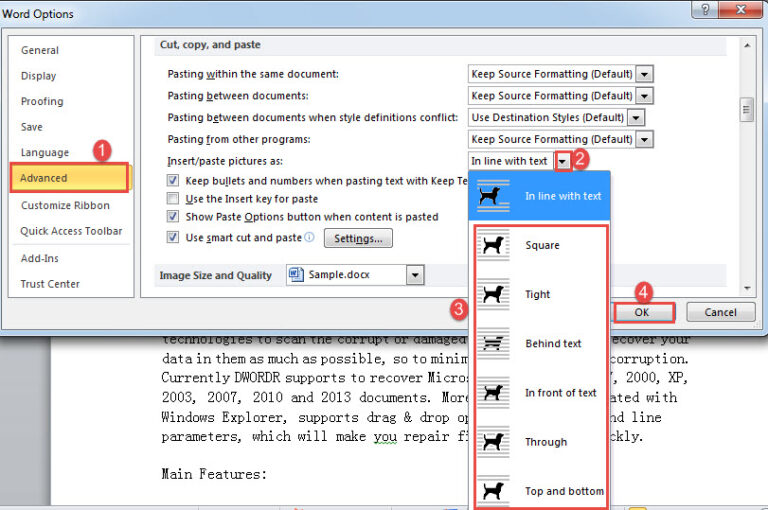Dismiss dialog with Cancel button
Image resolution: width=768 pixels, height=510 pixels.
[720, 312]
